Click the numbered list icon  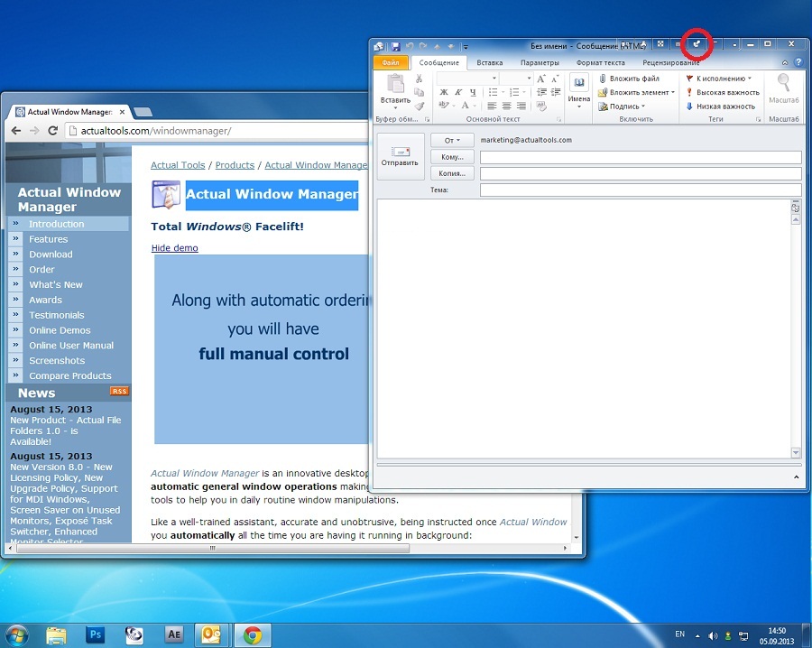pyautogui.click(x=513, y=92)
